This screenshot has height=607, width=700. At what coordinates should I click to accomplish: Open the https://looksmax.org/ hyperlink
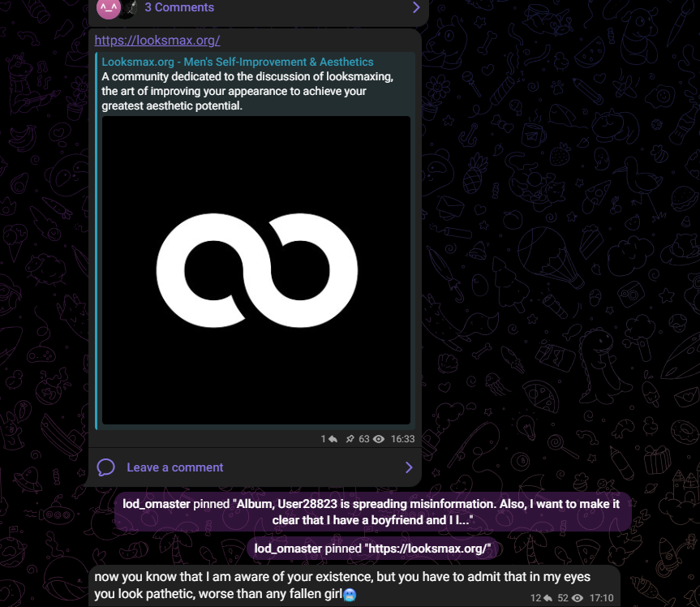tap(157, 41)
